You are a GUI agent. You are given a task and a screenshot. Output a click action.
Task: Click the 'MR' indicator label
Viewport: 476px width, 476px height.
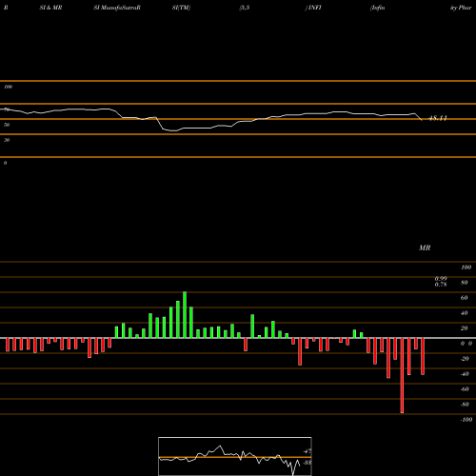coord(425,248)
